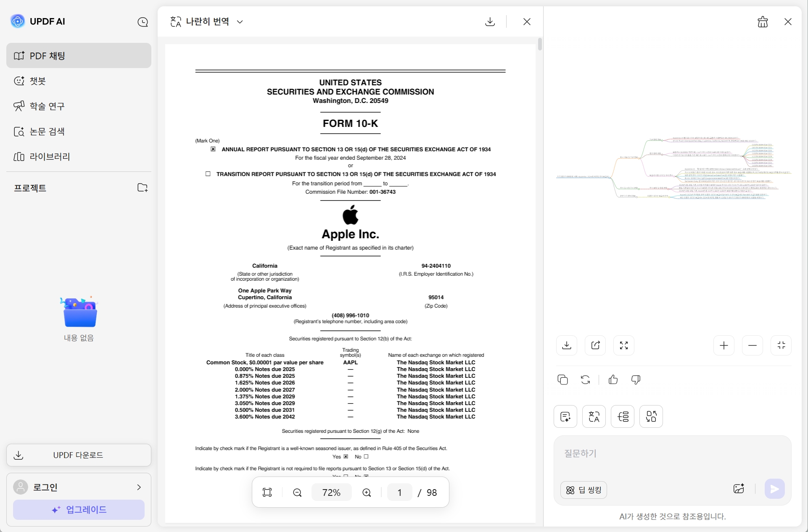View the mind map in fullscreen
The height and width of the screenshot is (532, 808).
[623, 345]
